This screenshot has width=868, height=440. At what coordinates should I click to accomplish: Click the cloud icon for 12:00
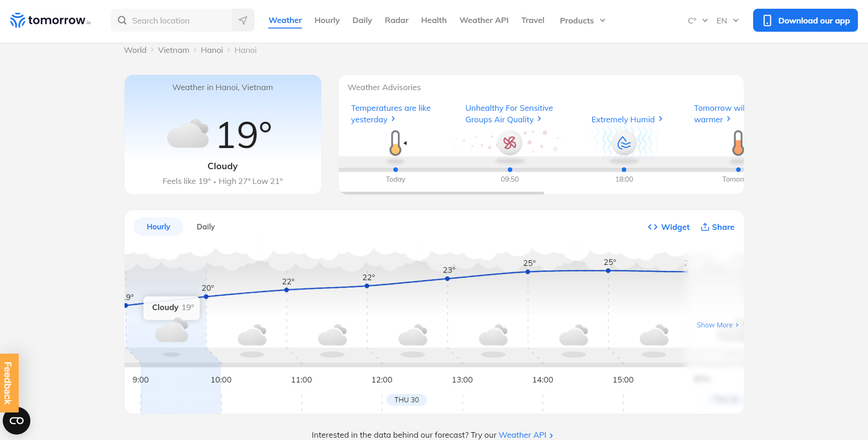coord(413,336)
